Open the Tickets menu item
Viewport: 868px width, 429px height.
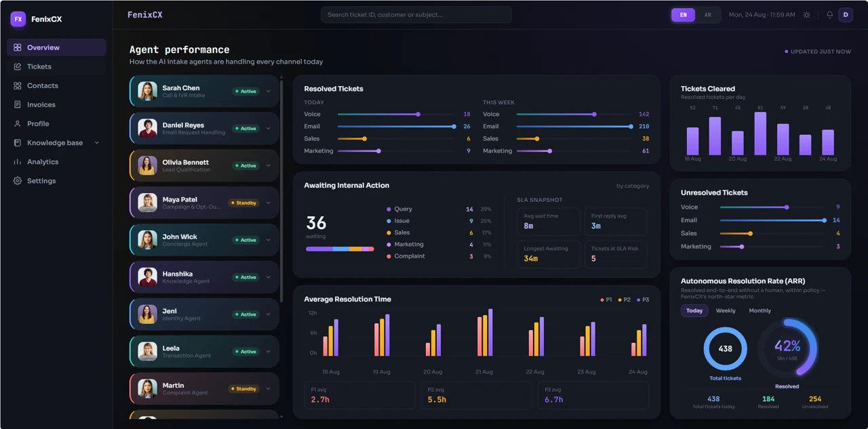(57, 66)
